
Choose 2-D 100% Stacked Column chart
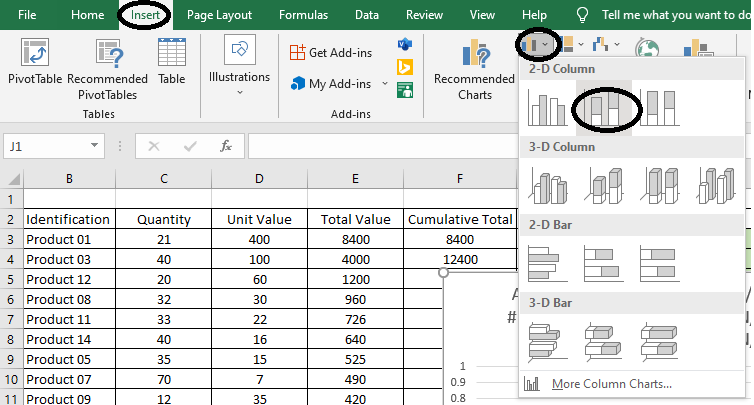[660, 108]
